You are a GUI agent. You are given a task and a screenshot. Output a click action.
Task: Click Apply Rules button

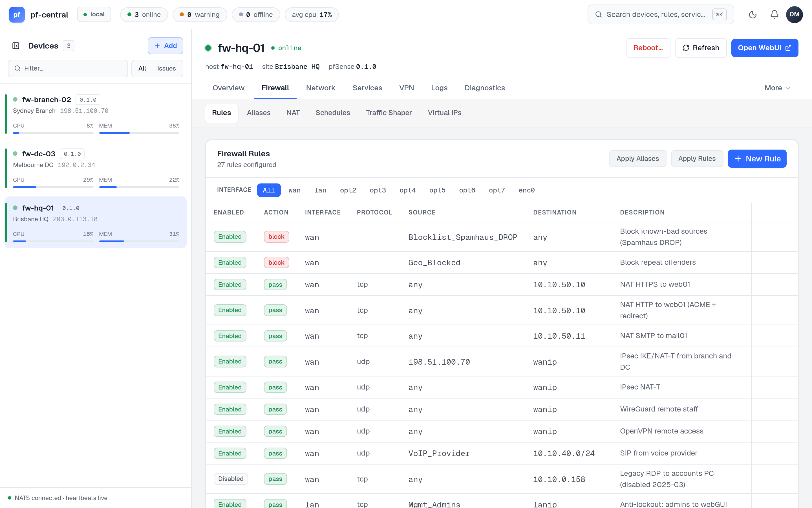click(697, 159)
